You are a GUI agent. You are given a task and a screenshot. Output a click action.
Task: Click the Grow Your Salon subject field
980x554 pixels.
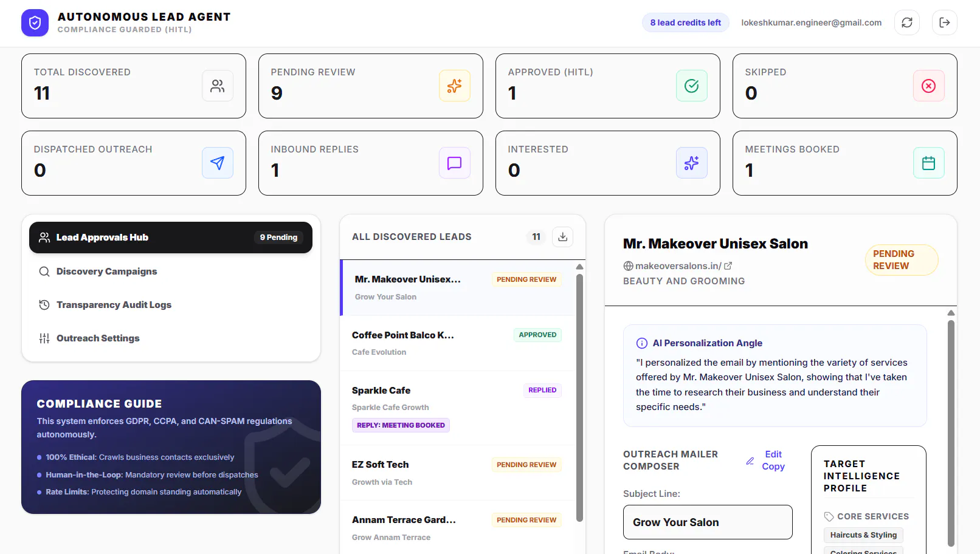pos(708,522)
